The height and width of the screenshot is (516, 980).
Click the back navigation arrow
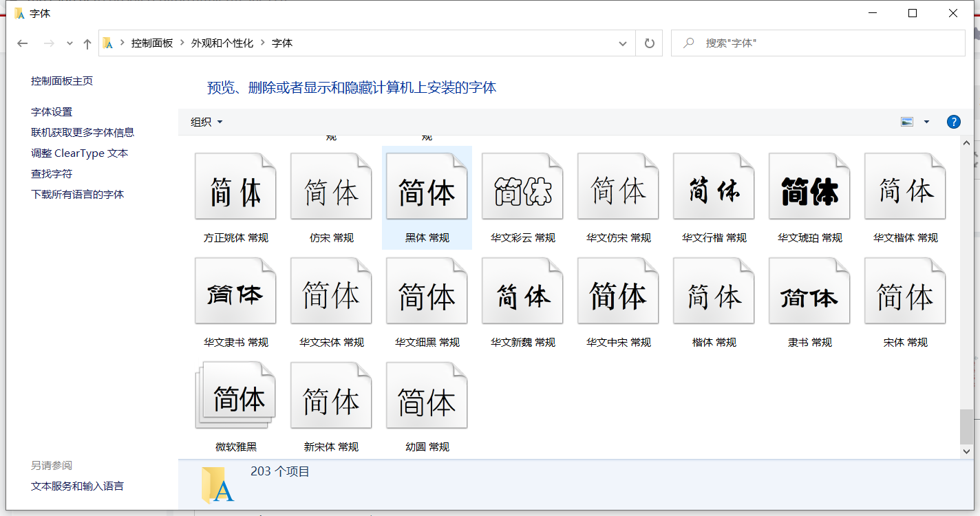23,43
